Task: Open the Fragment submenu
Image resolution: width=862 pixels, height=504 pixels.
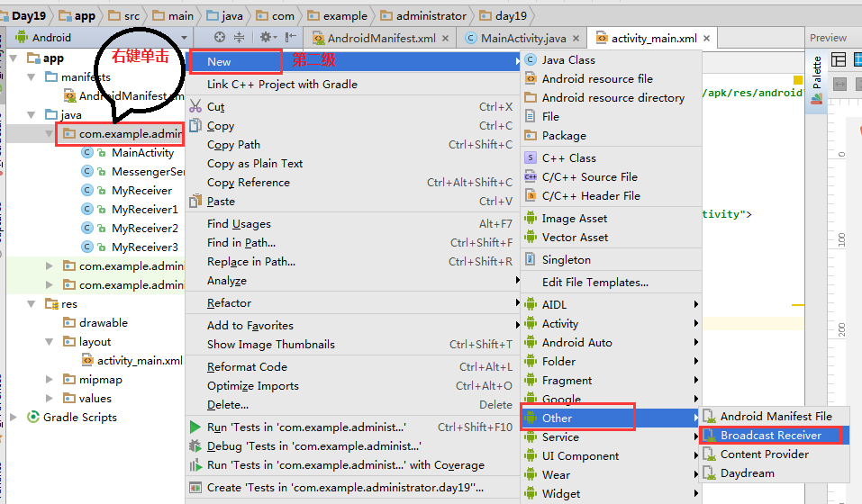Action: 612,380
